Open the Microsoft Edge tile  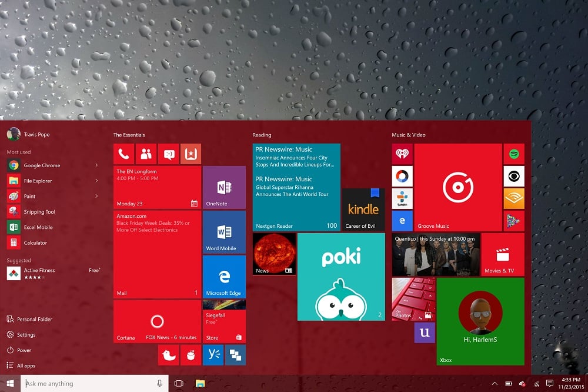click(x=224, y=277)
